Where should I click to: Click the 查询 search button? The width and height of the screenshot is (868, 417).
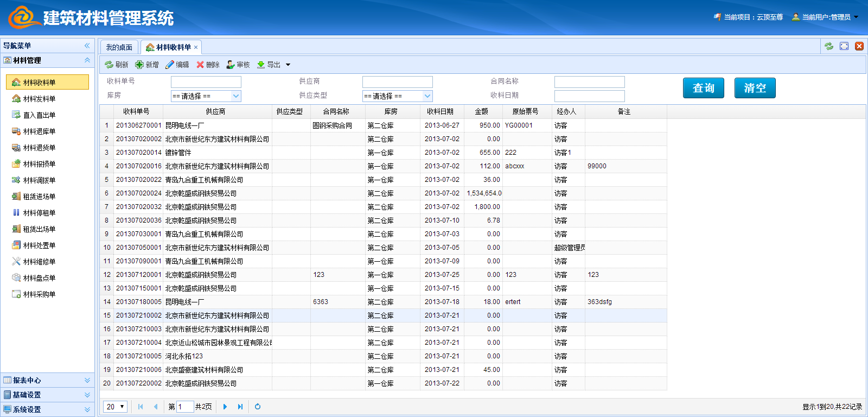(x=704, y=88)
